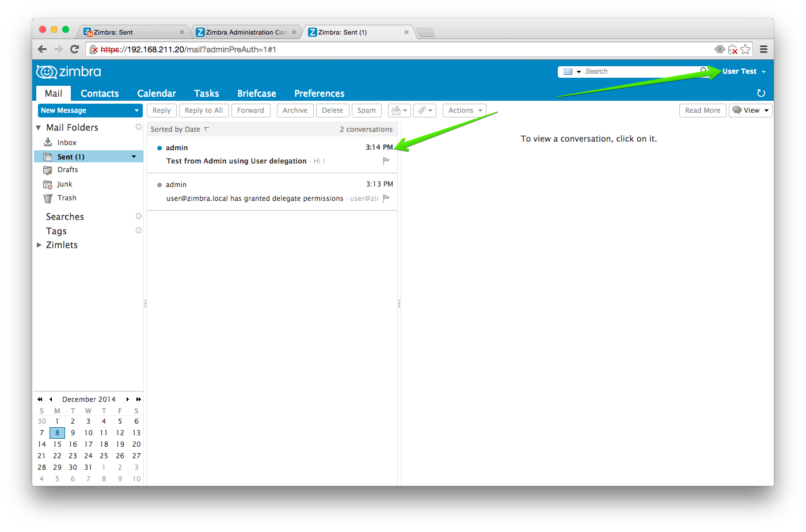Viewport: 806px width, 532px height.
Task: Close the active 'Zimbra: Sent (1)' browser tab
Action: 406,32
